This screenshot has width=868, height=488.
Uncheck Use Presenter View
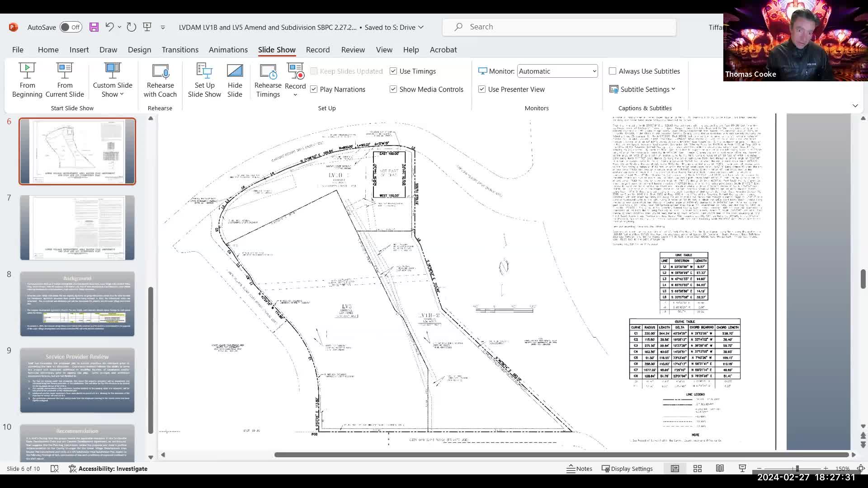pyautogui.click(x=482, y=89)
